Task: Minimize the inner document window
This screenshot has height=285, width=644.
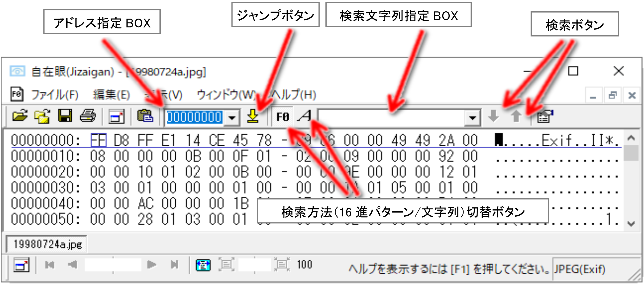Action: tap(593, 95)
